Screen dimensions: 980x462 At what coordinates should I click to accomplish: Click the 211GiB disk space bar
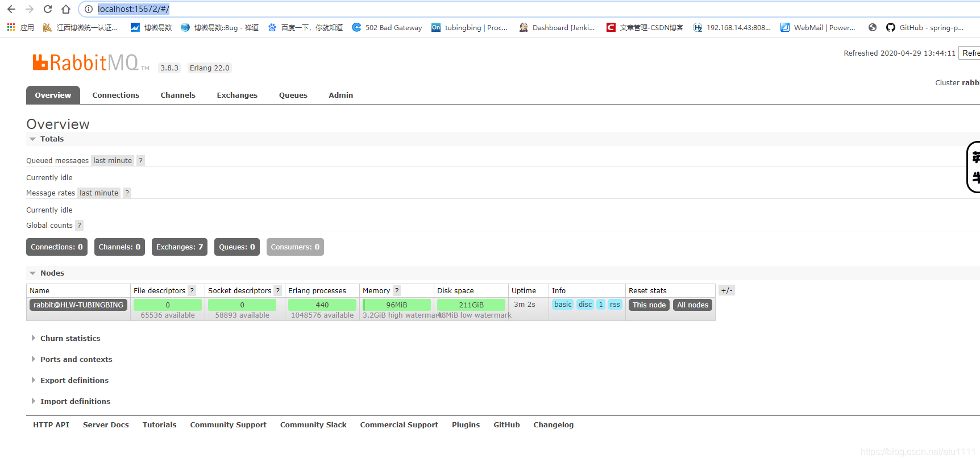(471, 305)
